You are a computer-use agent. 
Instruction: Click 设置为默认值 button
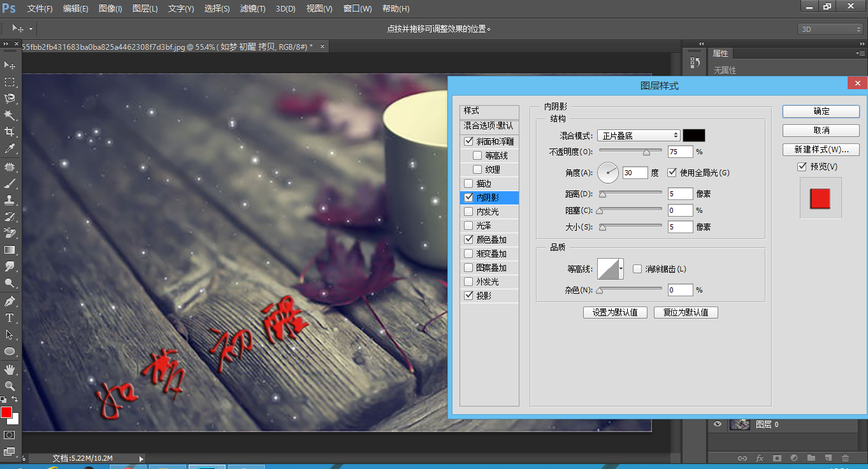[x=616, y=312]
